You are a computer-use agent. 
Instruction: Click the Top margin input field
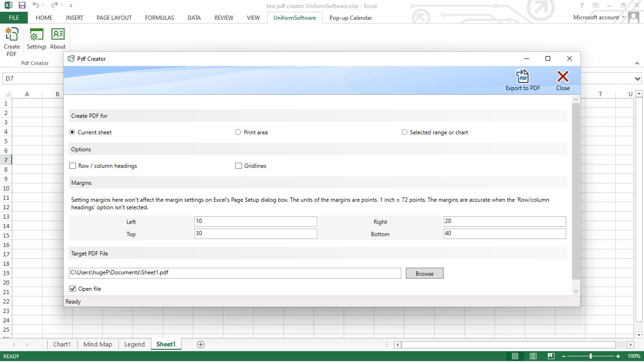256,234
